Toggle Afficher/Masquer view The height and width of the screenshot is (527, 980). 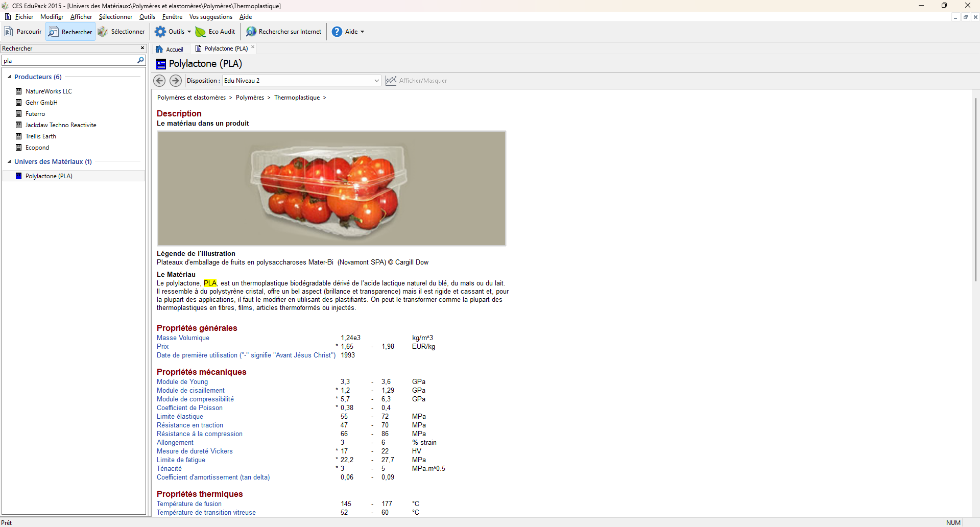tap(416, 81)
